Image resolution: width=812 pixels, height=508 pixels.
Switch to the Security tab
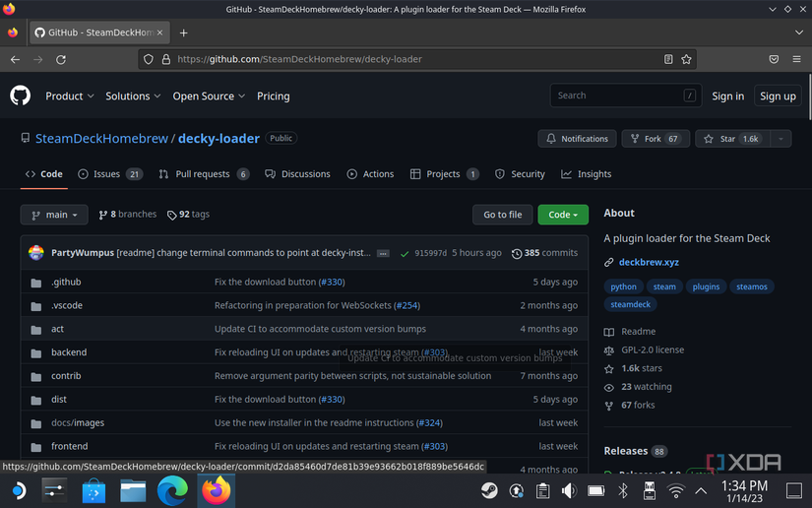tap(520, 174)
